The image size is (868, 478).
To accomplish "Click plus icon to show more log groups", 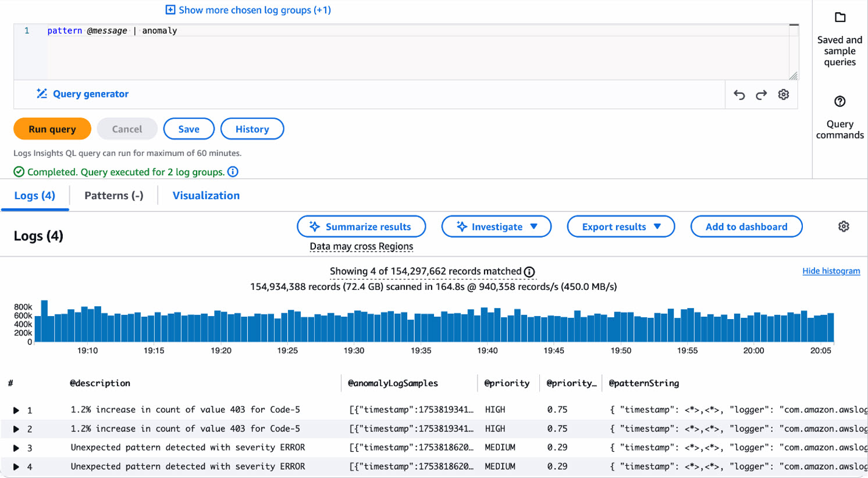I will pos(170,10).
